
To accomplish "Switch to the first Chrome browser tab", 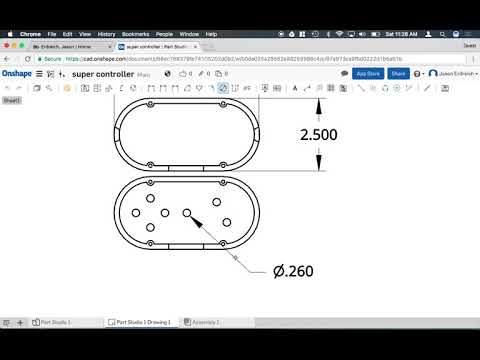I will point(72,47).
